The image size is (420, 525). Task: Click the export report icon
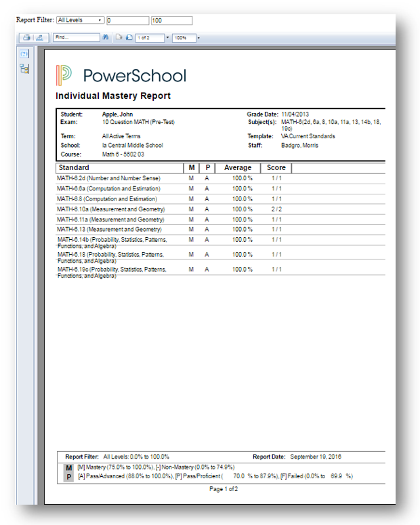pyautogui.click(x=40, y=37)
